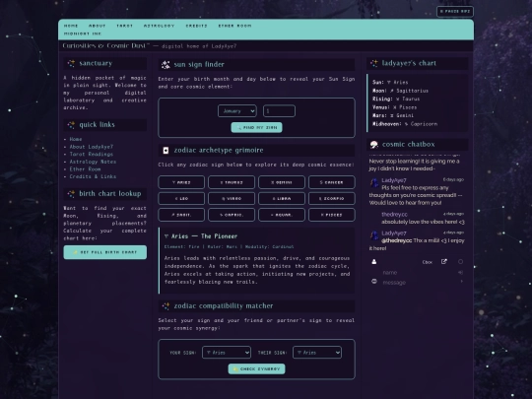Open Astrology in the top navigation
The image size is (532, 399).
tap(159, 26)
